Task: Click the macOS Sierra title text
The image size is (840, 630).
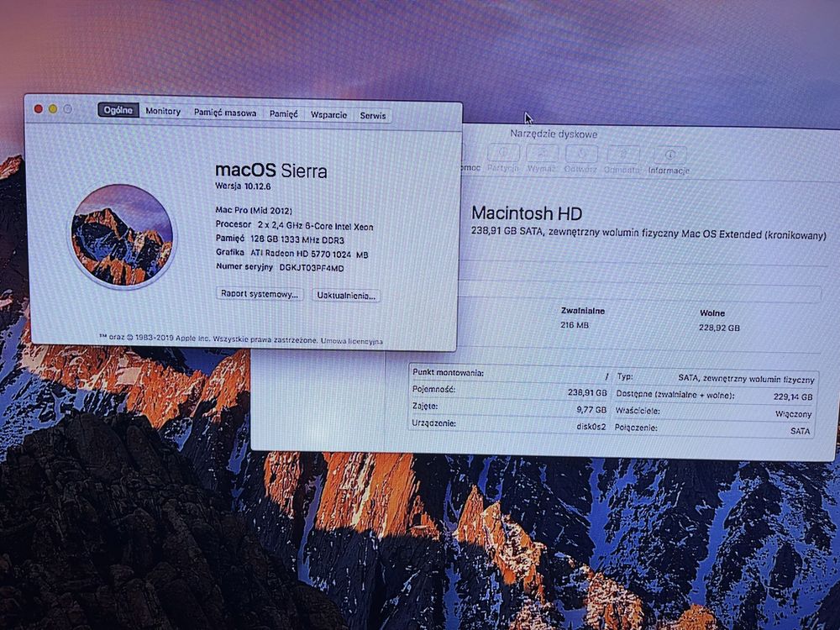Action: click(x=271, y=171)
